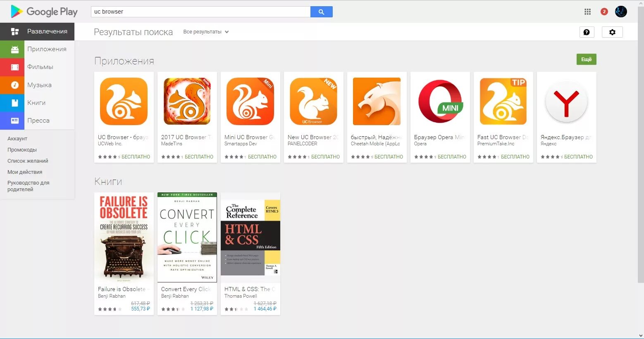This screenshot has height=339, width=644.
Task: Select the Книги sidebar item
Action: (37, 103)
